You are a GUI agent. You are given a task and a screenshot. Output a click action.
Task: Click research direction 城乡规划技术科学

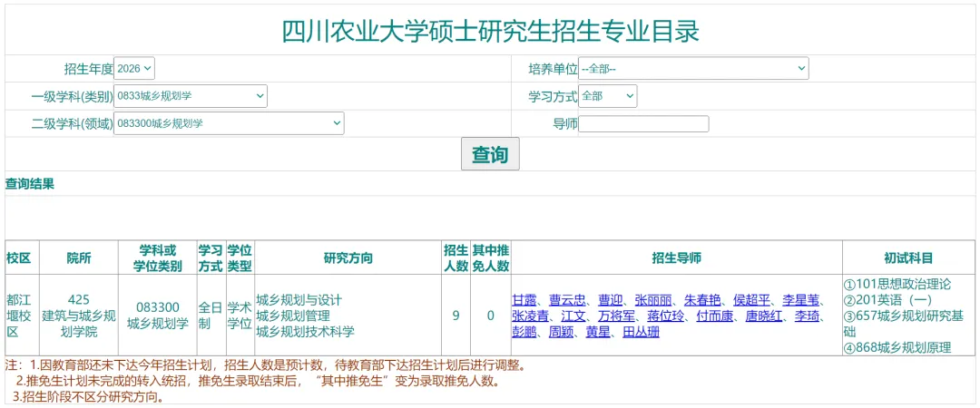pos(306,332)
